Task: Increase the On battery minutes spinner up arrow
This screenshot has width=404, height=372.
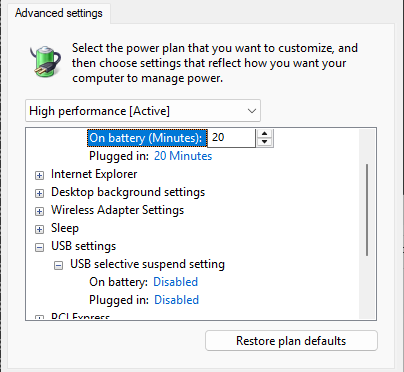Action: click(265, 134)
